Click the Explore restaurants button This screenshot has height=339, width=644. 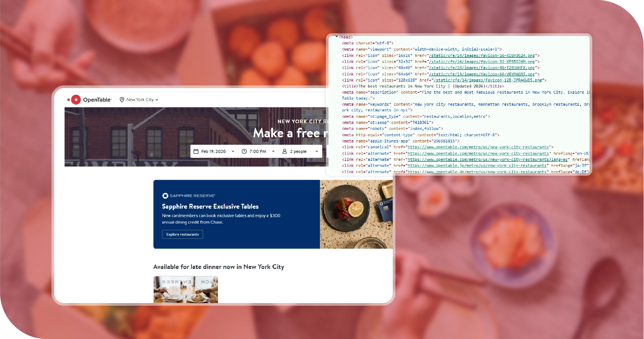click(x=182, y=234)
